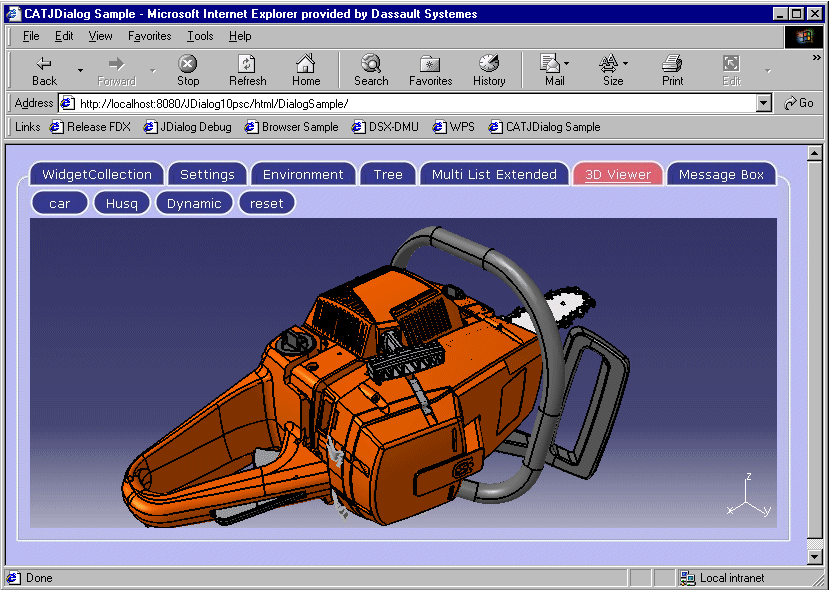The width and height of the screenshot is (829, 590).
Task: Click the Dynamic button
Action: (194, 204)
